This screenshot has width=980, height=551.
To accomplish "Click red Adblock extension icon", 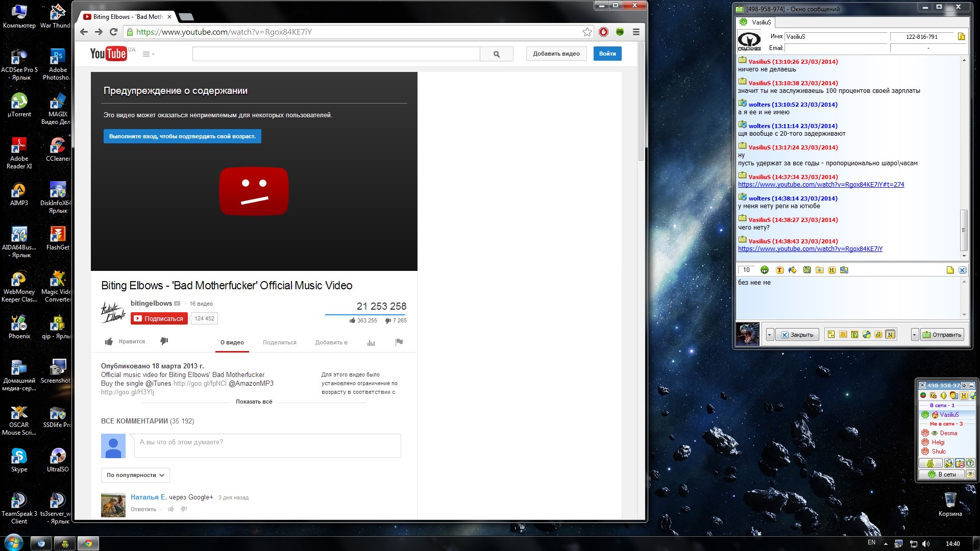I will pos(603,32).
